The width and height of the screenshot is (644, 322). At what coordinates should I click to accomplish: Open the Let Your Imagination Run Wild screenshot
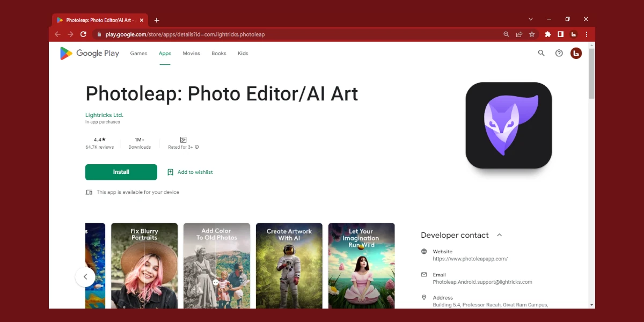point(362,266)
